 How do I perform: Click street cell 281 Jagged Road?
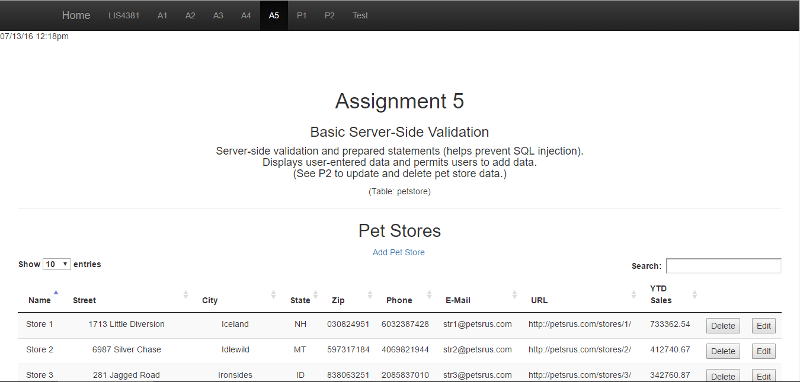[x=127, y=375]
